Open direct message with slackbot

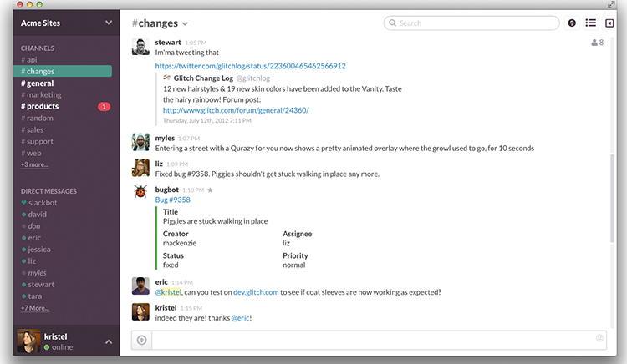tap(43, 203)
